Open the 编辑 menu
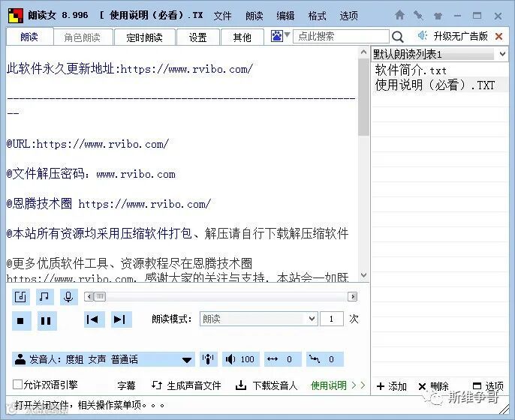Viewport: 515px width, 420px height. [285, 16]
